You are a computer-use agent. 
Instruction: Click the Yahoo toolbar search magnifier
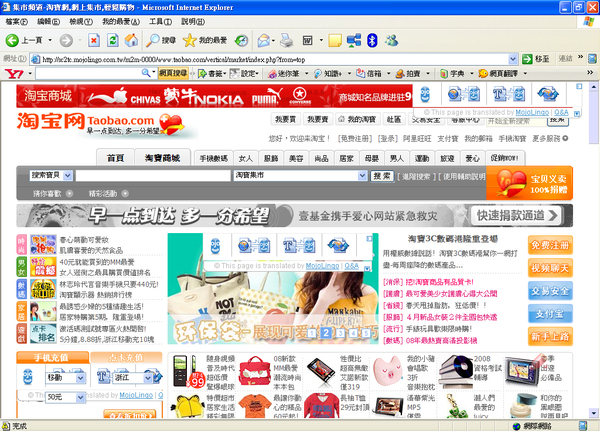pos(146,73)
